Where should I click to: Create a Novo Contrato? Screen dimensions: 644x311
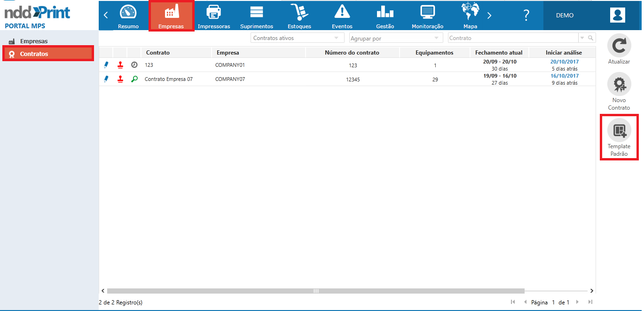619,85
